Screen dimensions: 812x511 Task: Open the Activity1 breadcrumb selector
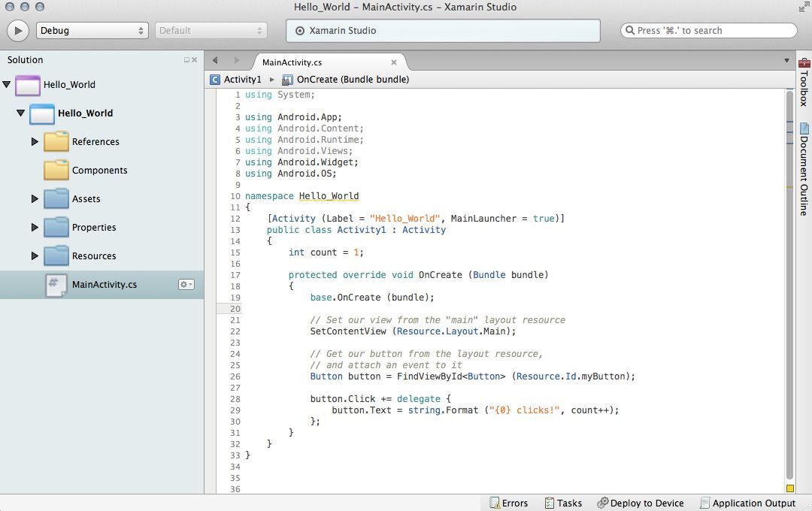tap(242, 79)
